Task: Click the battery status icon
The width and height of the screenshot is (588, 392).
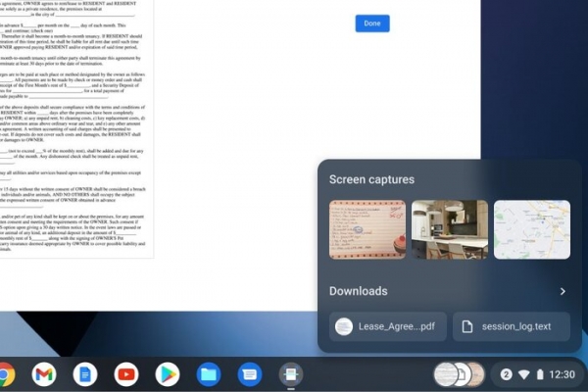Action: (539, 374)
